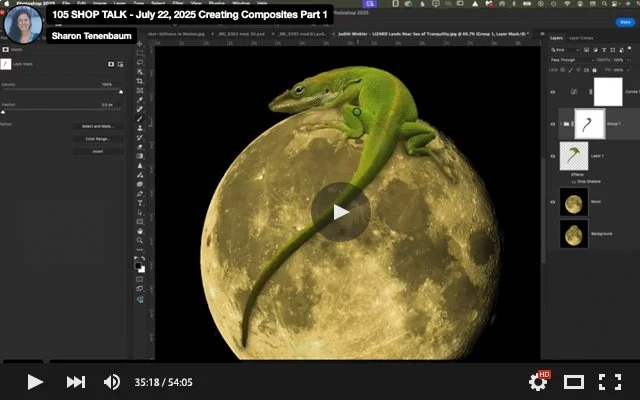Change the screen mode

pos(140,289)
